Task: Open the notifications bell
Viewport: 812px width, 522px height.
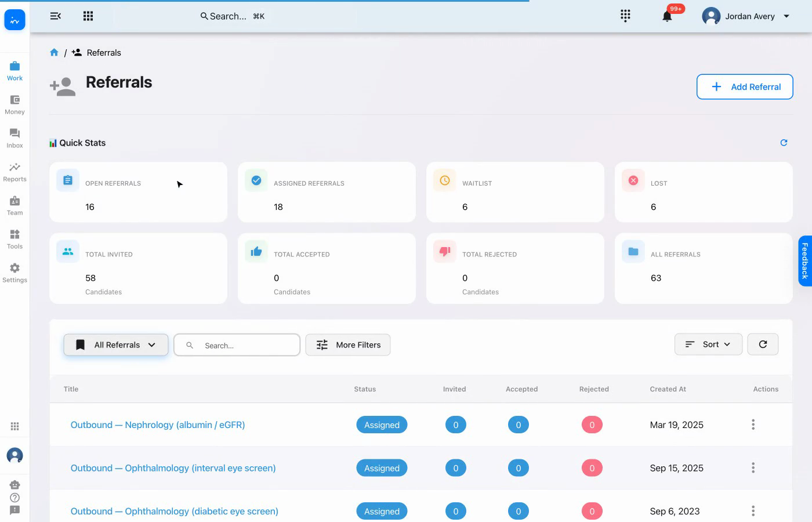Action: pyautogui.click(x=667, y=16)
